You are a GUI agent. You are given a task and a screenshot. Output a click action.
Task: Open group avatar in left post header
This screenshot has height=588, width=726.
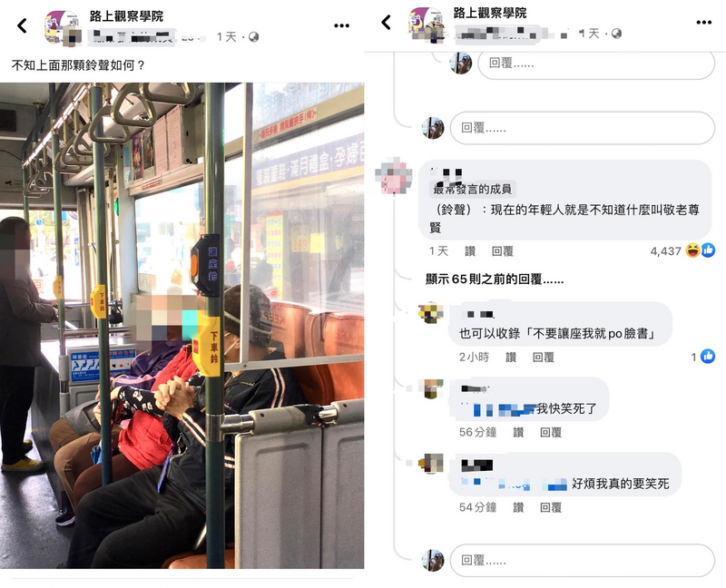point(61,26)
